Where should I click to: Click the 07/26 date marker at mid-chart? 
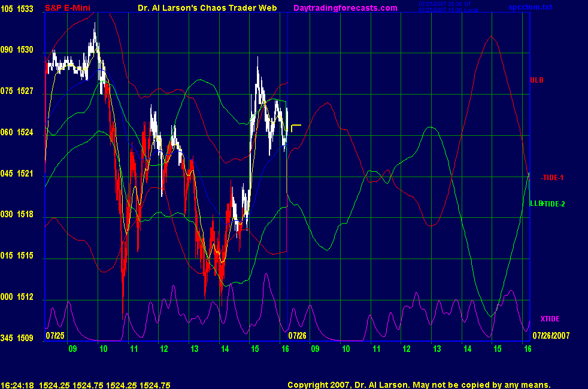coord(297,336)
